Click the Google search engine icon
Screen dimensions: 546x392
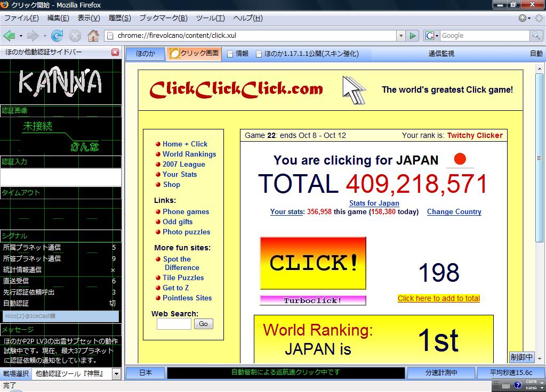click(x=430, y=36)
